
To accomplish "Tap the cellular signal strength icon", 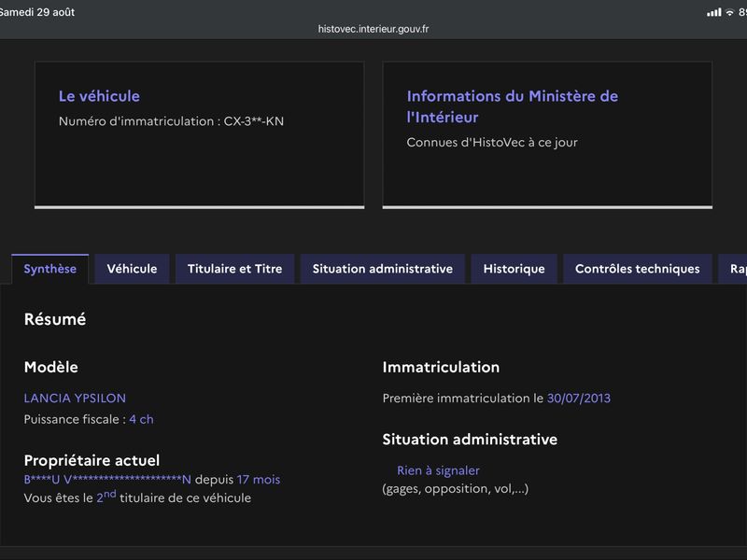I will tap(713, 12).
